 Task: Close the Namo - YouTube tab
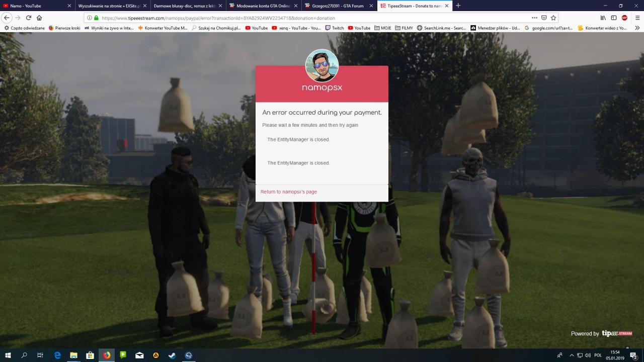pos(69,6)
